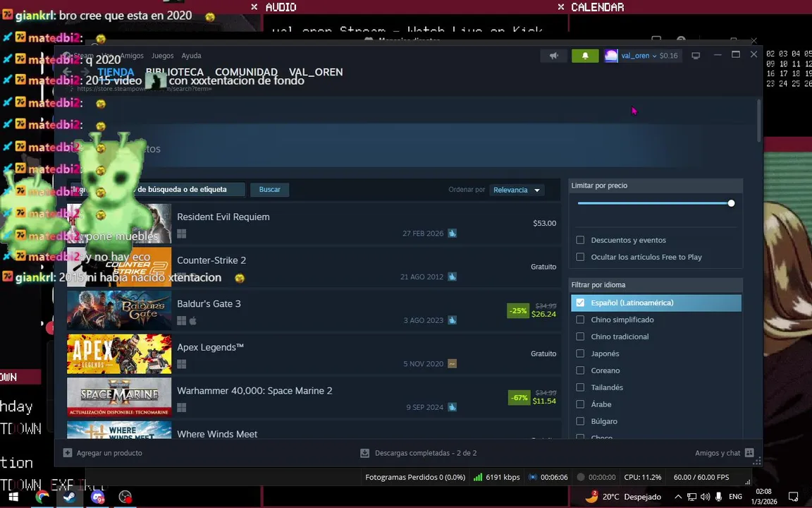The width and height of the screenshot is (812, 508).
Task: Open the VAL_OREN profile tab
Action: click(x=316, y=72)
